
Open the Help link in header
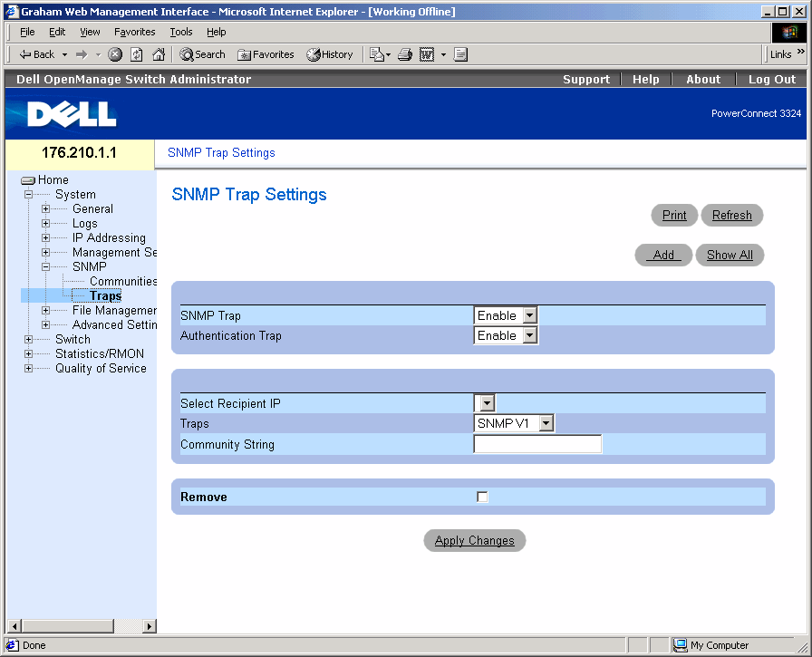coord(646,79)
